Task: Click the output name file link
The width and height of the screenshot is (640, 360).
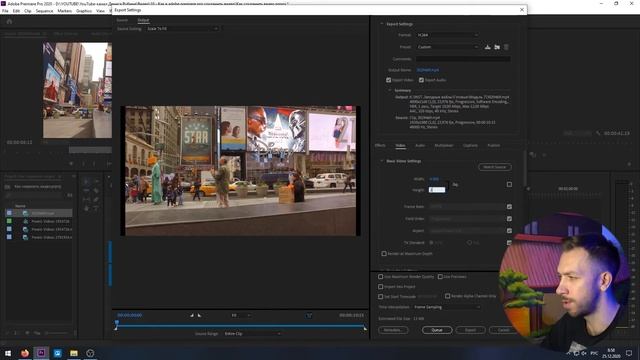Action: pyautogui.click(x=428, y=70)
